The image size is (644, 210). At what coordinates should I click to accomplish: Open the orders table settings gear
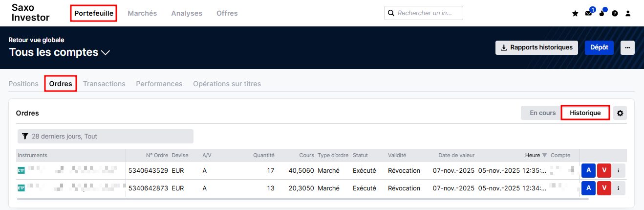click(x=620, y=113)
